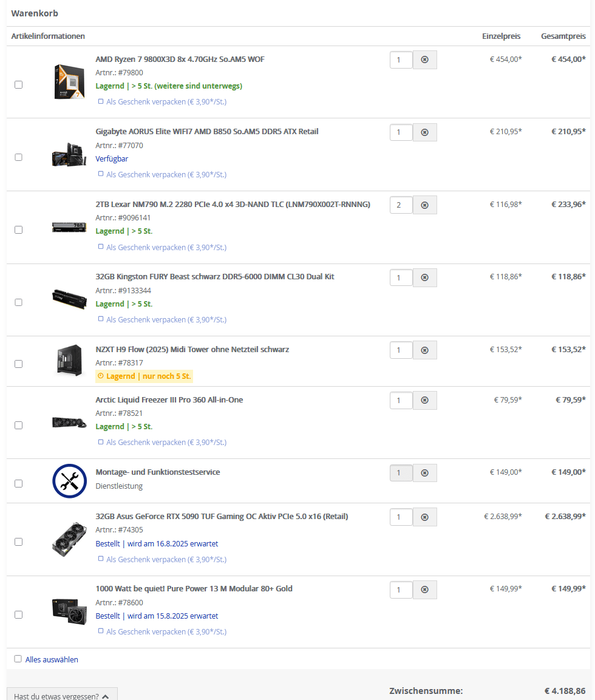Edit quantity field for Gigabyte AORUS Elite
595x700 pixels.
(x=401, y=132)
